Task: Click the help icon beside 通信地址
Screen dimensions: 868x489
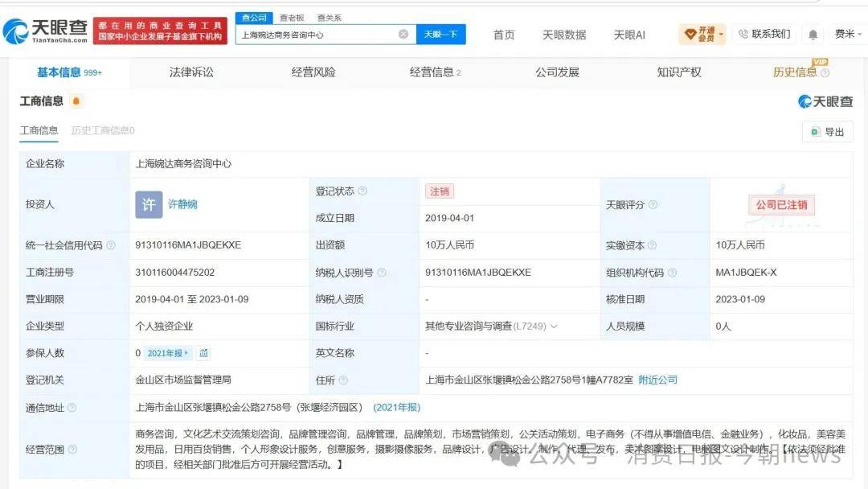Action: coord(72,408)
